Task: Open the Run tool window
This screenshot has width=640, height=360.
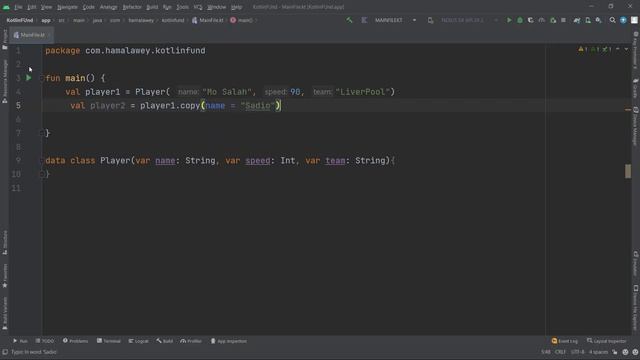Action: [x=20, y=341]
